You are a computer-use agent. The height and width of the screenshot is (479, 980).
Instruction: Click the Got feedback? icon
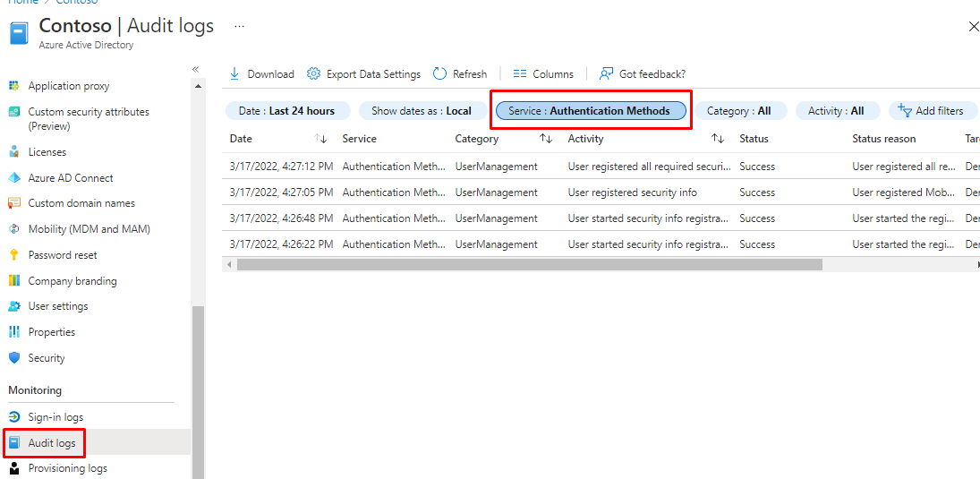click(607, 74)
